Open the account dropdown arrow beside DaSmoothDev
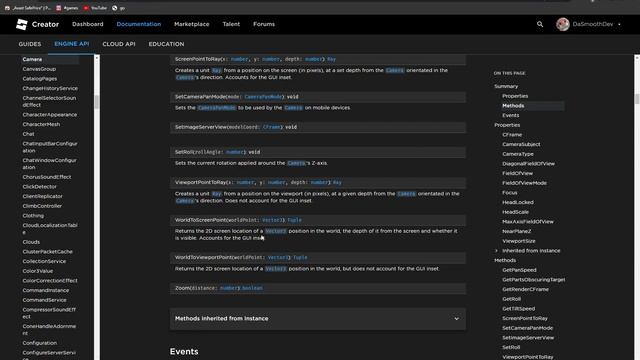This screenshot has height=360, width=640. tap(619, 24)
